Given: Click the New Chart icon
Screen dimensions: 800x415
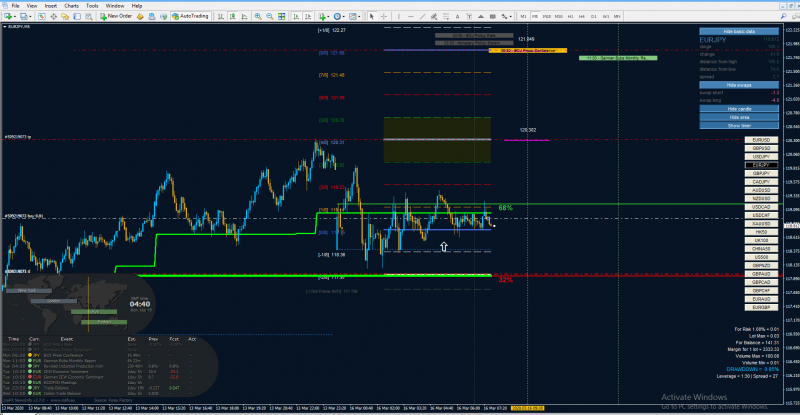Looking at the screenshot, I should [x=9, y=16].
